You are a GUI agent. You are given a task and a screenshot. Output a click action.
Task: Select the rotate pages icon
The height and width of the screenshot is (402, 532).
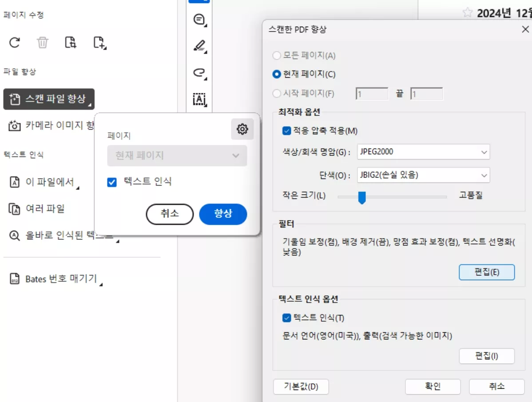coord(14,43)
